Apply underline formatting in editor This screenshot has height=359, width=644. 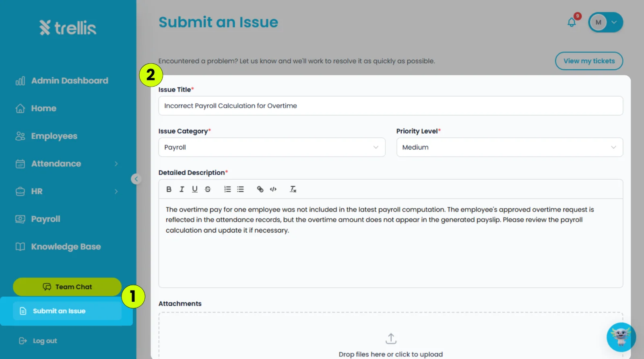[195, 189]
